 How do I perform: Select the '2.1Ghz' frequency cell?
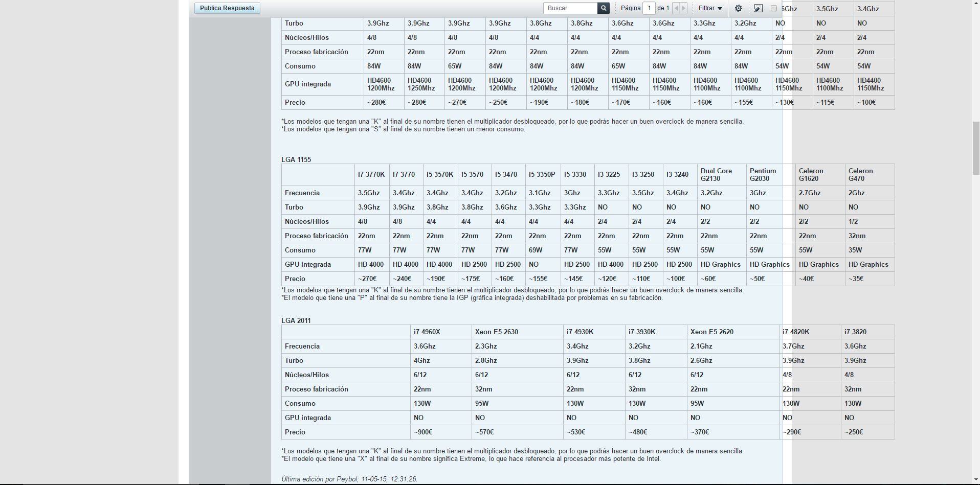point(733,347)
